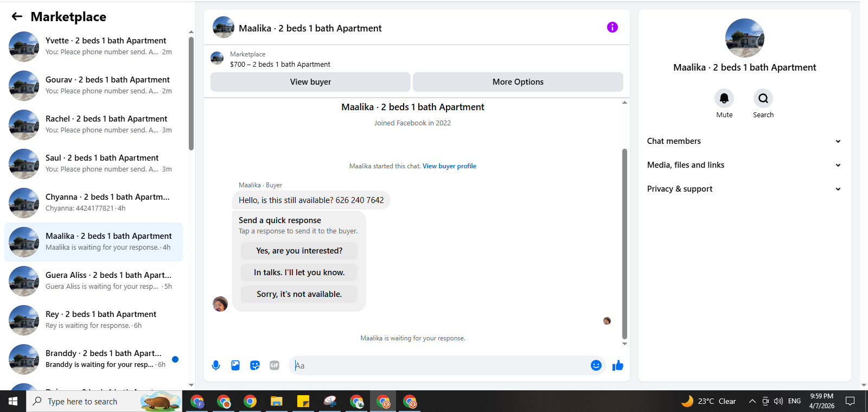Click the taskbar volume icon
Screen dimensions: 868x412
coord(778,401)
